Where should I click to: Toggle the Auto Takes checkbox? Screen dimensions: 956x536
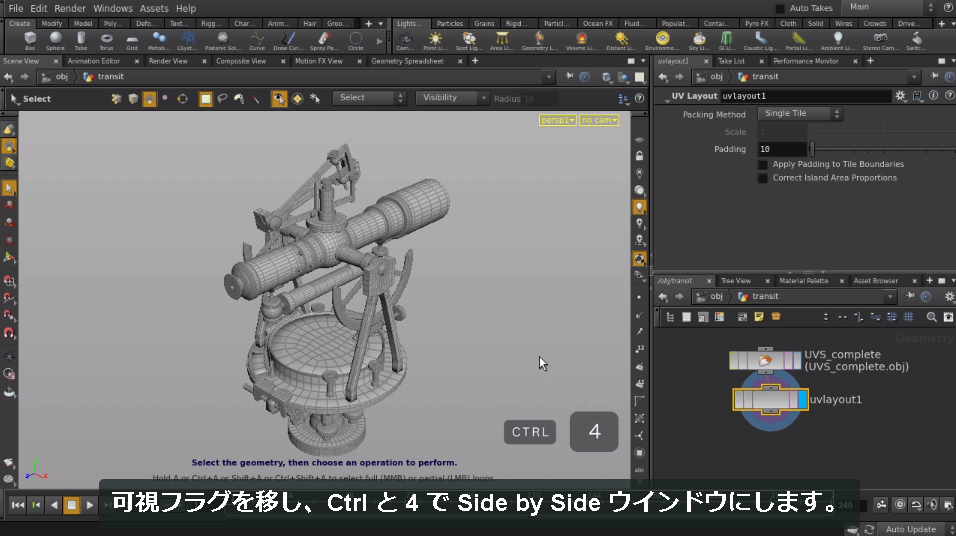click(x=780, y=9)
